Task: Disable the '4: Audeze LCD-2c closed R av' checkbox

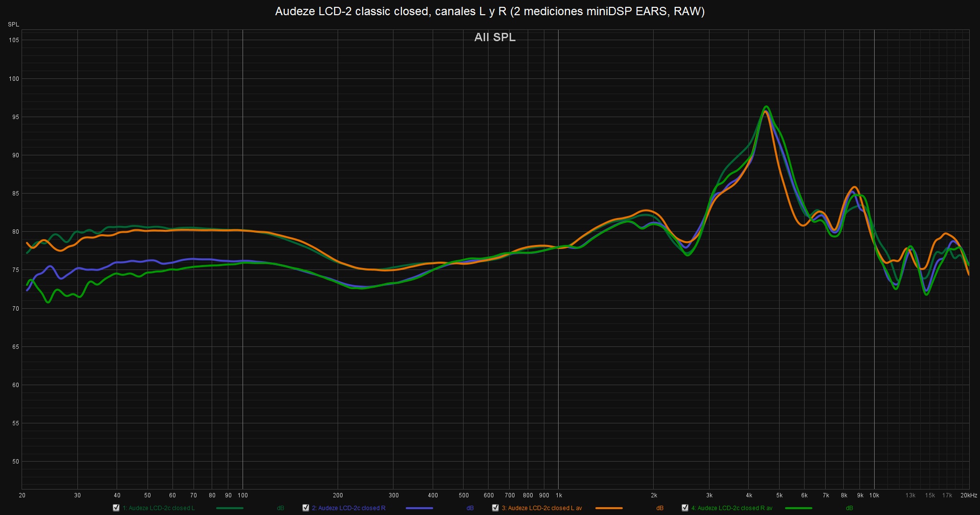Action: click(685, 508)
